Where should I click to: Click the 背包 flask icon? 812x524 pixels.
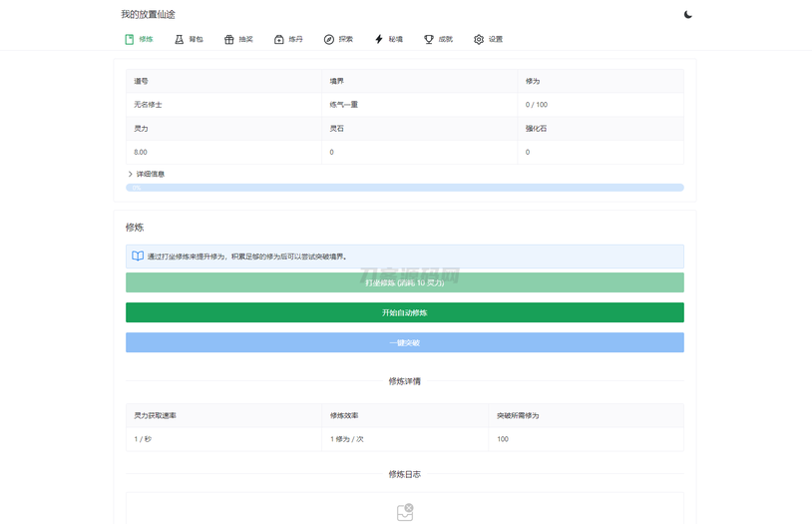(x=180, y=40)
